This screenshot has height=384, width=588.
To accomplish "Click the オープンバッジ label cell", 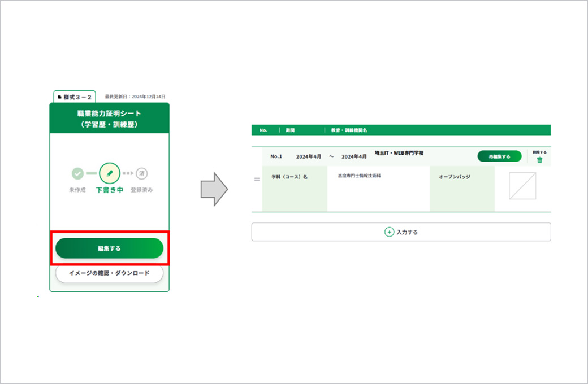I will (462, 189).
